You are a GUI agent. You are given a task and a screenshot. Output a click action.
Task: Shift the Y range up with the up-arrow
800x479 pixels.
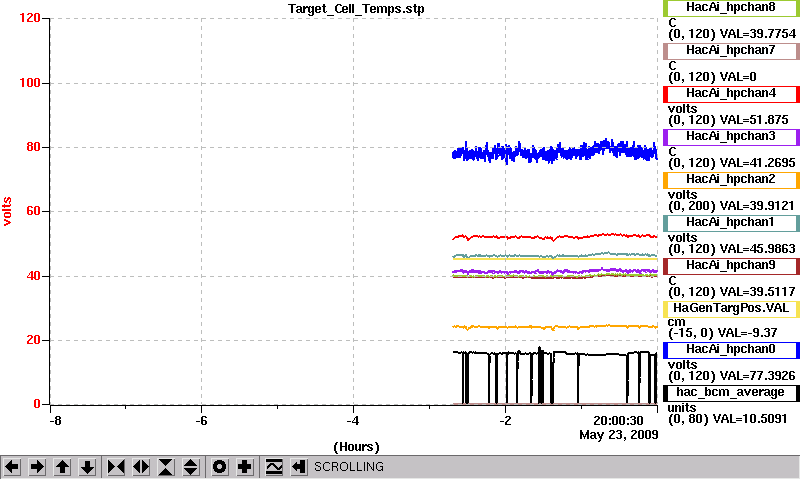tap(62, 467)
